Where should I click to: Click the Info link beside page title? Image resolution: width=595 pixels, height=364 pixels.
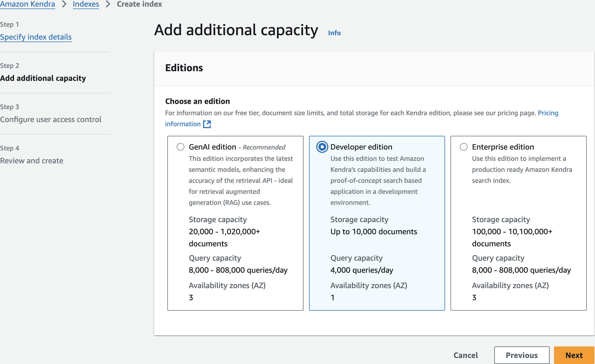tap(334, 33)
